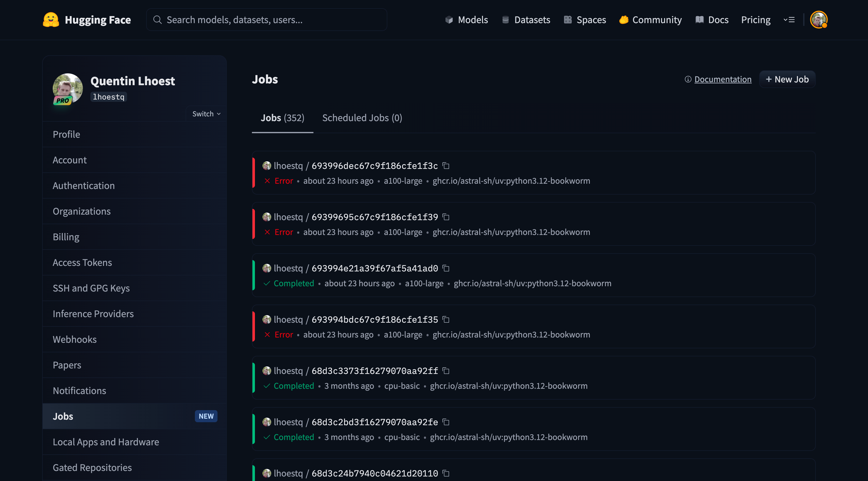The height and width of the screenshot is (481, 868).
Task: Click the Hugging Face logo emoji
Action: pyautogui.click(x=51, y=20)
